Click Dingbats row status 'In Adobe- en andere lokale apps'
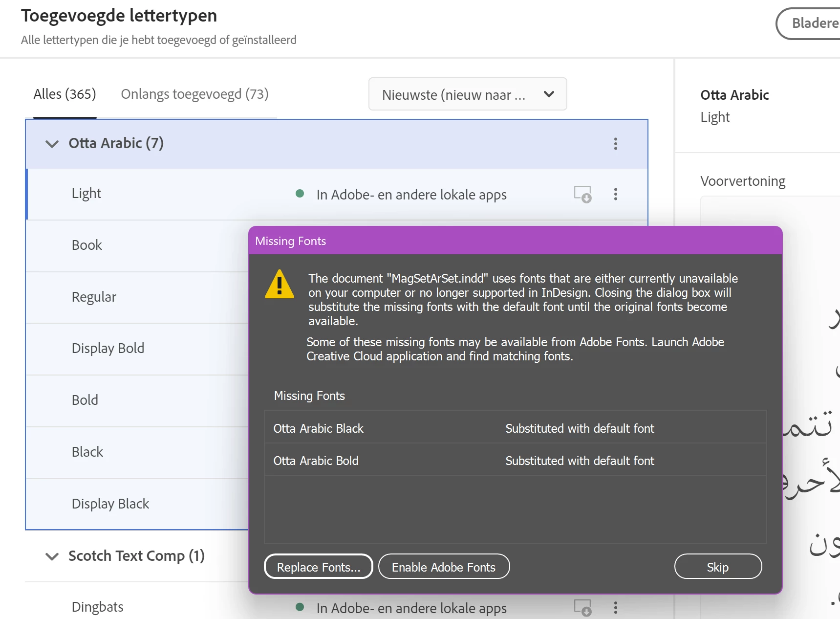This screenshot has width=840, height=619. pos(411,608)
